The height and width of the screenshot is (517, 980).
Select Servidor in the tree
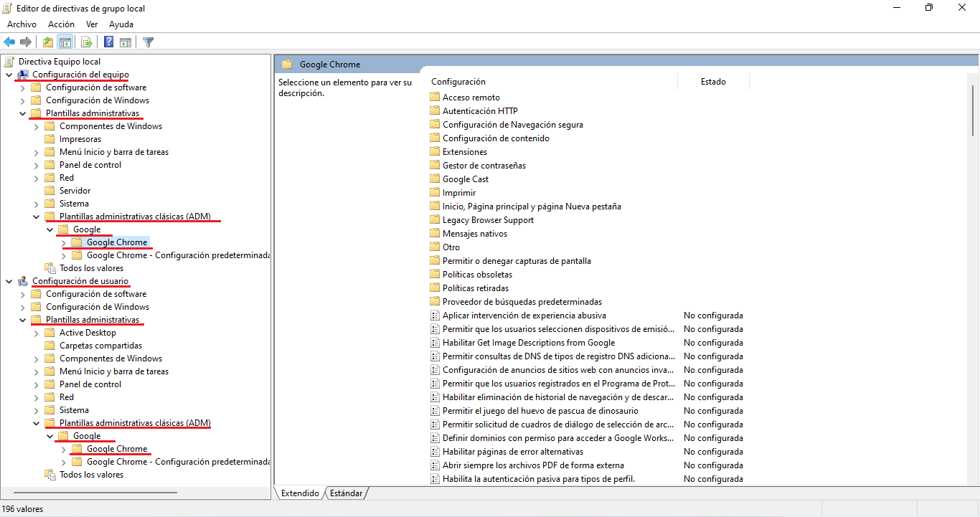click(75, 190)
